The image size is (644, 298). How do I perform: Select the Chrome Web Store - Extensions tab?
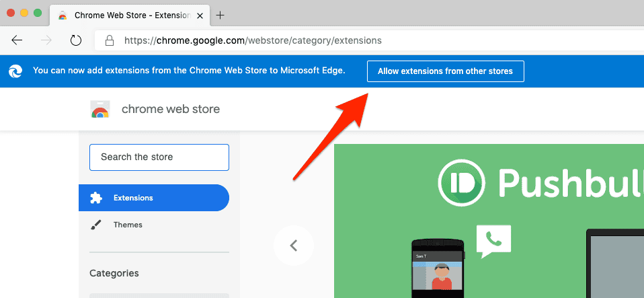pyautogui.click(x=128, y=15)
